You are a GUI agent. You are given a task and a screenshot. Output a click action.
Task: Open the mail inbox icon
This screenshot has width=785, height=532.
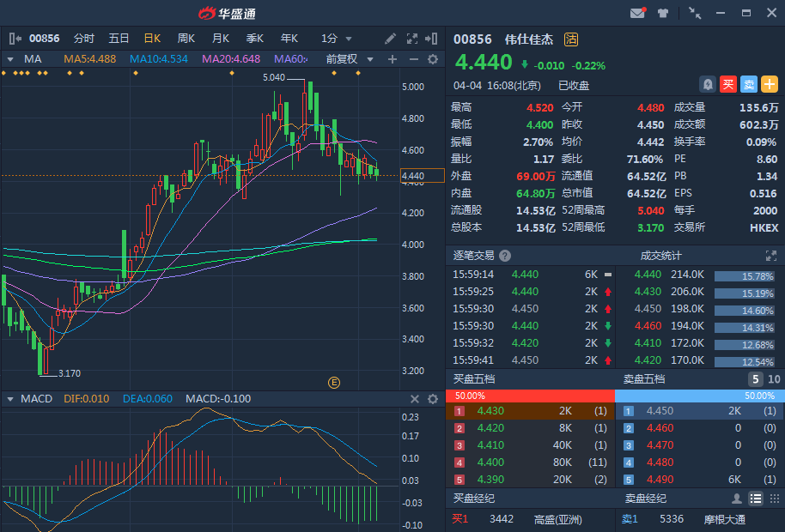(637, 13)
